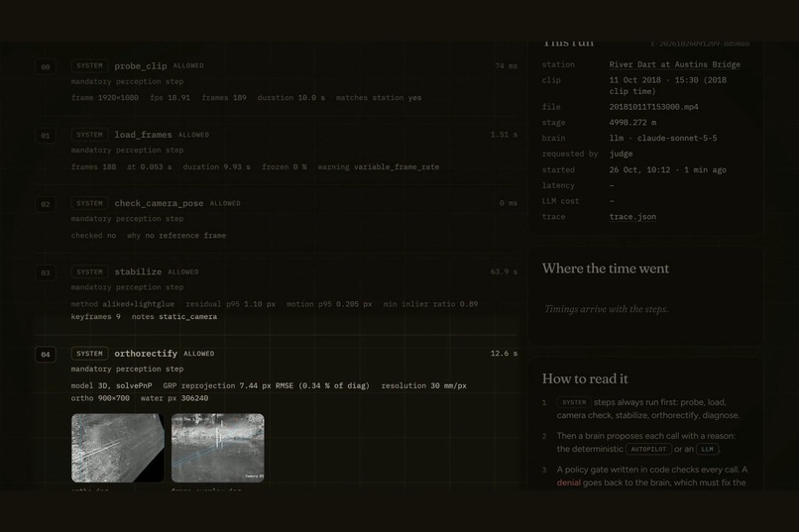
Task: Select the check_camera_pose step title
Action: 159,203
